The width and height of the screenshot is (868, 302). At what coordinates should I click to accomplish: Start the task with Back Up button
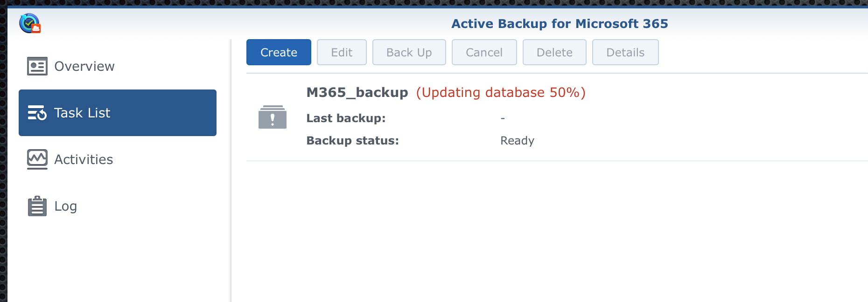tap(409, 52)
